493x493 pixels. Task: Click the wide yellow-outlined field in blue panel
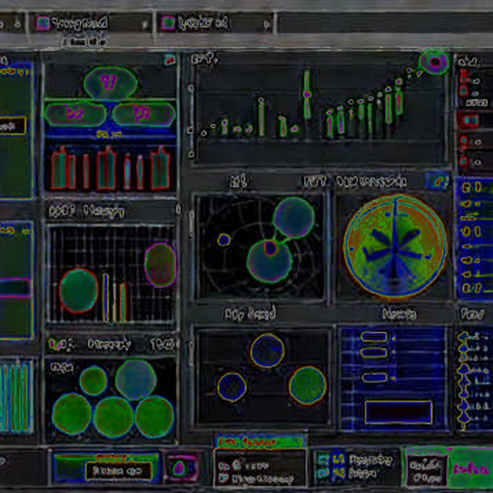[x=398, y=412]
